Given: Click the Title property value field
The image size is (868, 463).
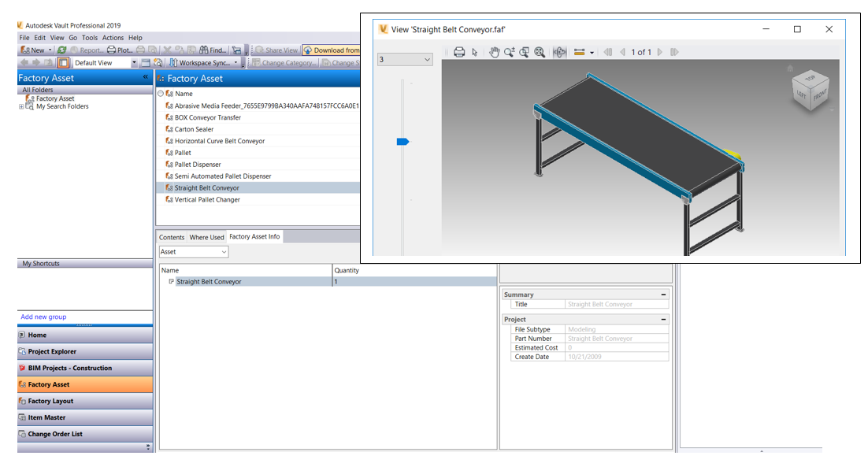Looking at the screenshot, I should pyautogui.click(x=617, y=304).
